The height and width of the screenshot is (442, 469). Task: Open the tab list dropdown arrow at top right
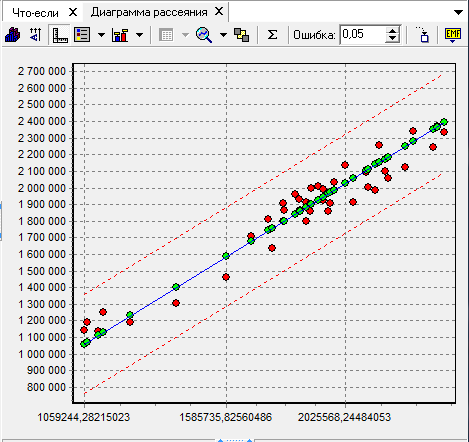[x=458, y=13]
